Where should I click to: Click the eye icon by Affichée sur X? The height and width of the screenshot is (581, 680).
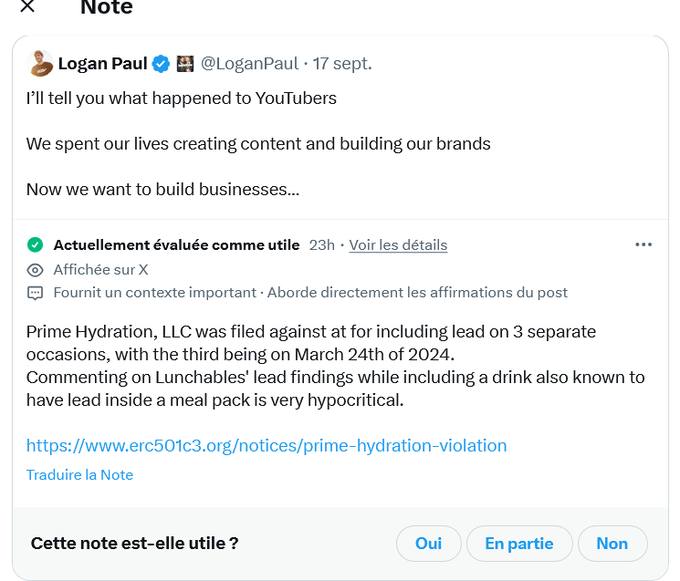(x=35, y=269)
